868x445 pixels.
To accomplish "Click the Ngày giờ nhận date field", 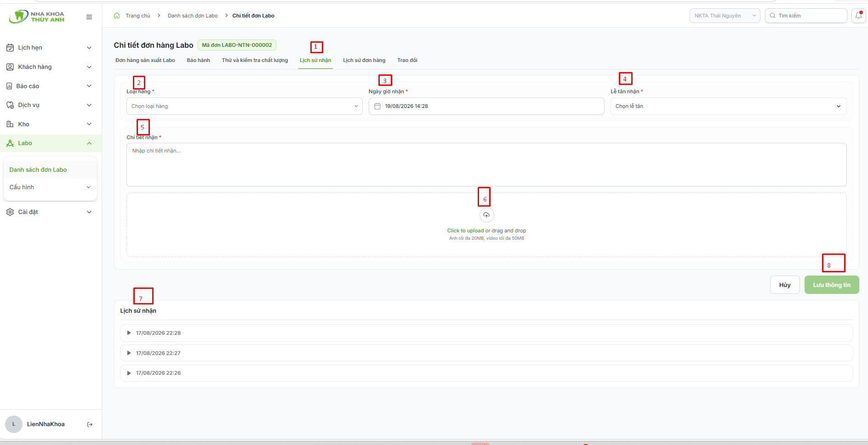I will (486, 106).
